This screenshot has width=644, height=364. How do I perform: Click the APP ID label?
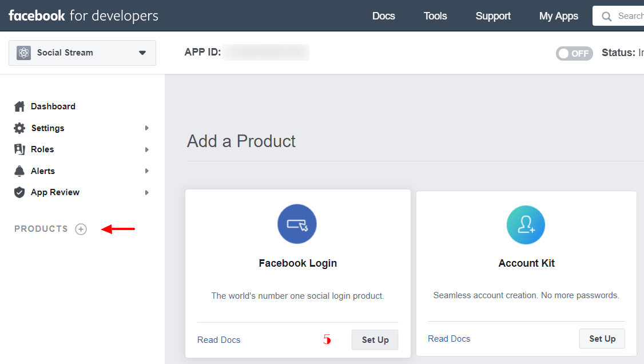tap(202, 52)
